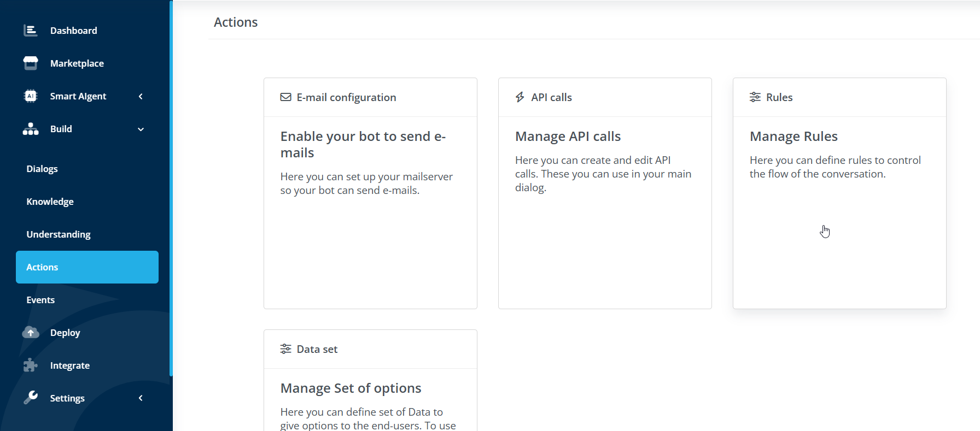The width and height of the screenshot is (980, 431).
Task: Click the lightning bolt icon on API calls card
Action: (520, 97)
